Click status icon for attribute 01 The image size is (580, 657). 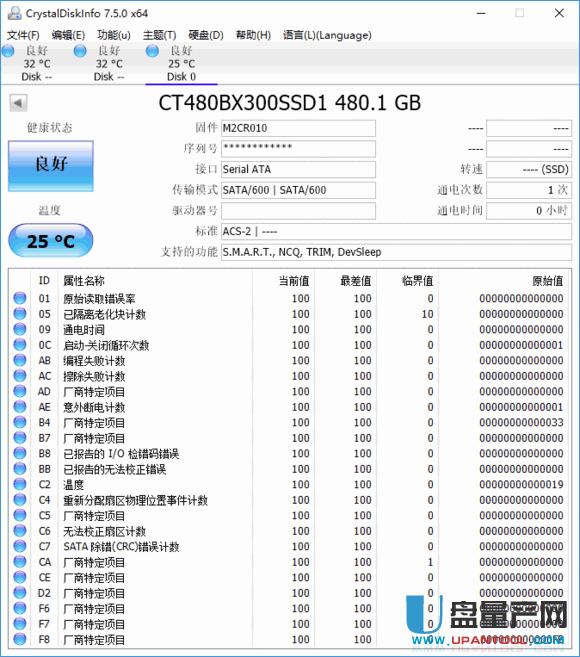coord(20,298)
